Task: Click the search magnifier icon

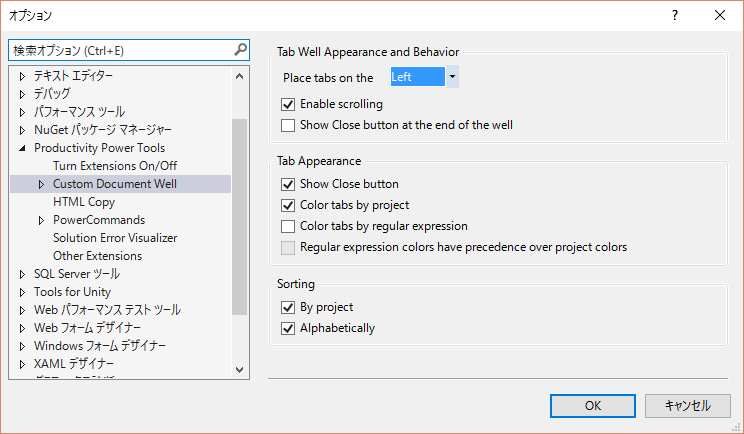Action: 240,49
